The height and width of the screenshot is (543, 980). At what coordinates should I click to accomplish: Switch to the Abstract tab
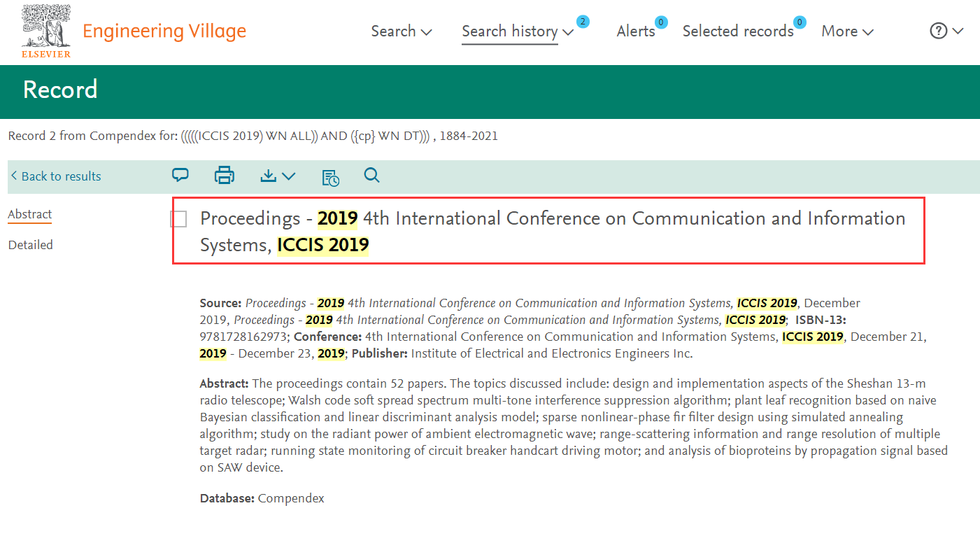pyautogui.click(x=30, y=215)
